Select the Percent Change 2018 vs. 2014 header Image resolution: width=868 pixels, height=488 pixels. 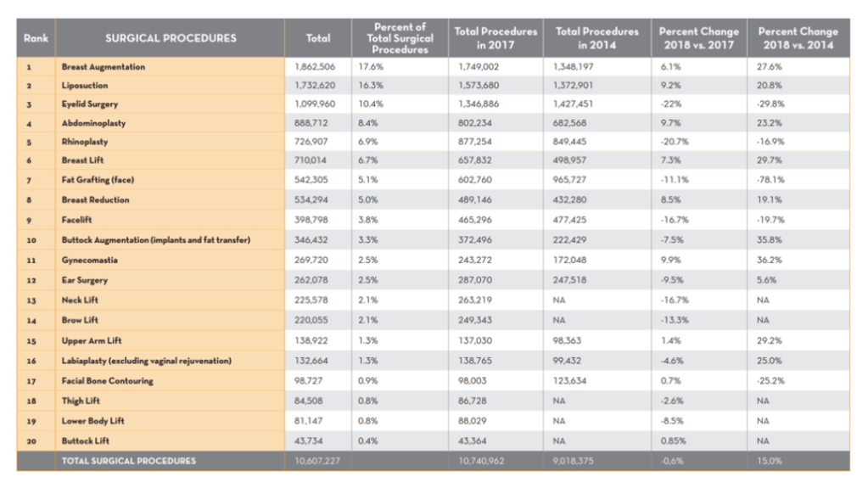pos(798,38)
